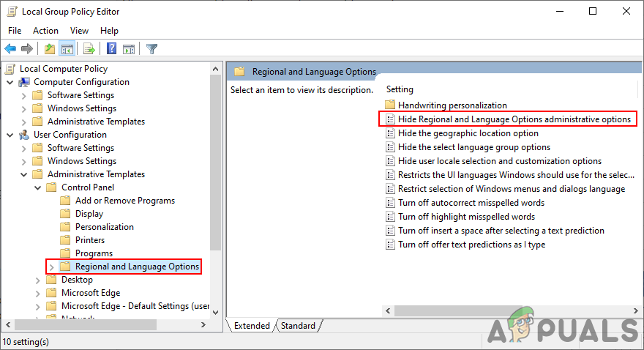
Task: Expand the Microsoft Edge tree node
Action: pyautogui.click(x=38, y=294)
